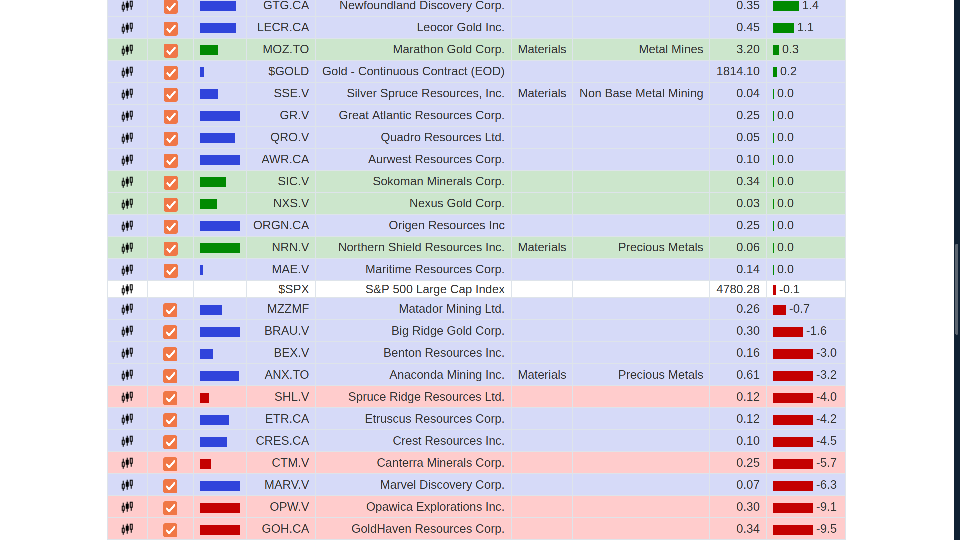Click the page vertical scrollbar thumb

(x=956, y=290)
